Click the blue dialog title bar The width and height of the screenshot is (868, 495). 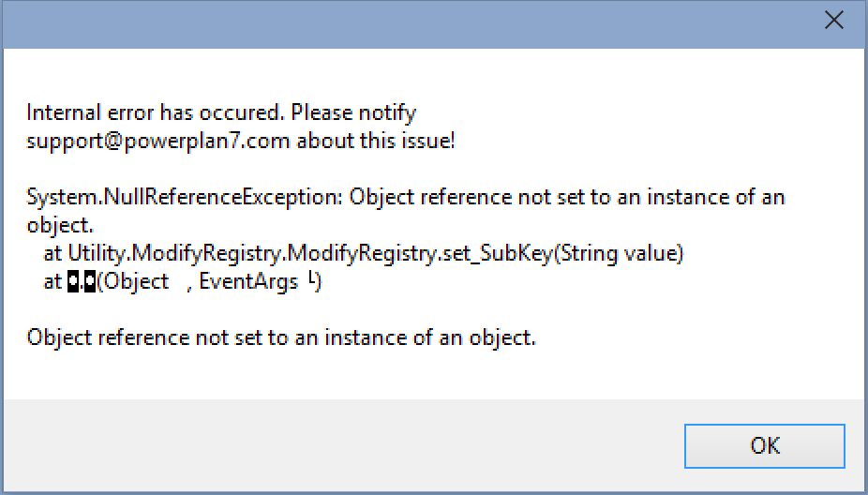point(410,24)
